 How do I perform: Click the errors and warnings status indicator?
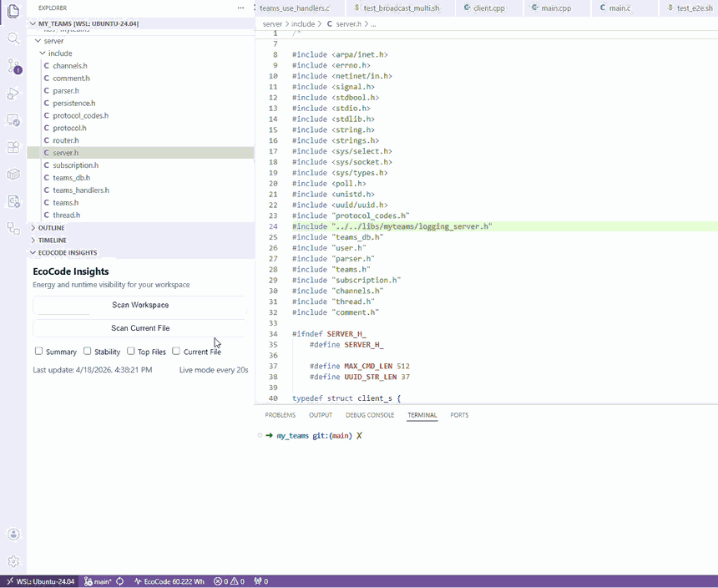pos(230,581)
